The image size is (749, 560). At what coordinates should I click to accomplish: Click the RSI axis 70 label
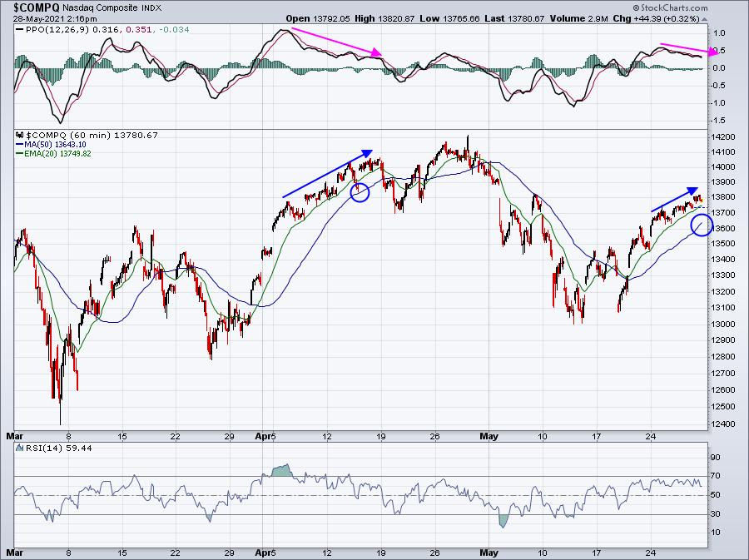[715, 476]
